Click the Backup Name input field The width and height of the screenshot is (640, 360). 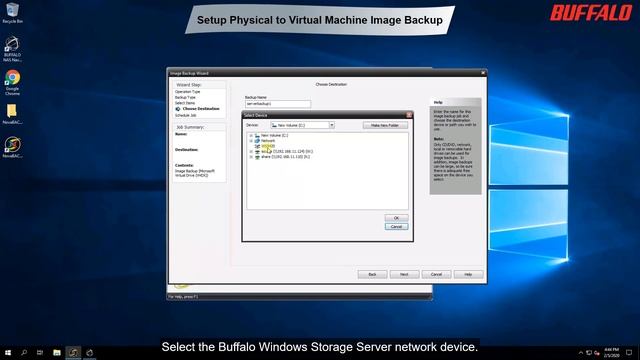(278, 104)
